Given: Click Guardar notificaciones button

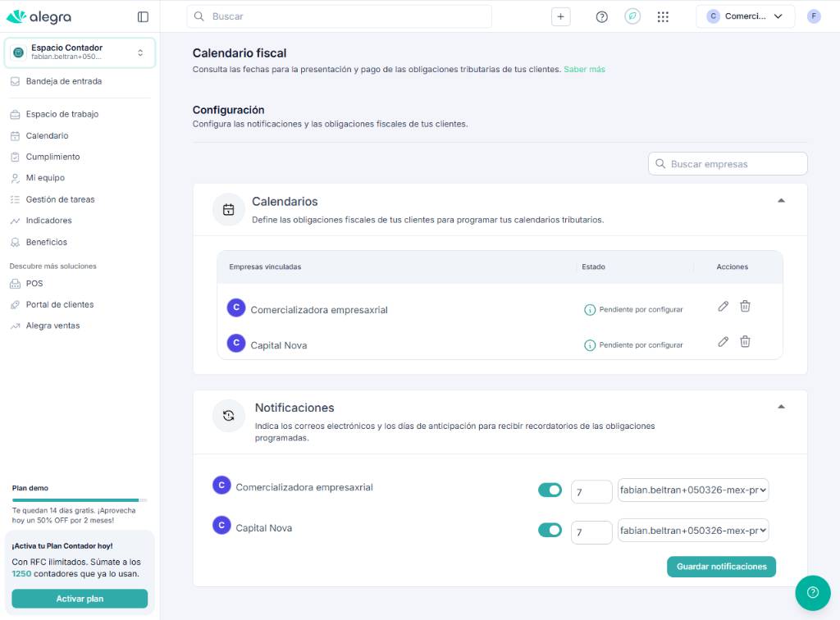Looking at the screenshot, I should [x=721, y=567].
